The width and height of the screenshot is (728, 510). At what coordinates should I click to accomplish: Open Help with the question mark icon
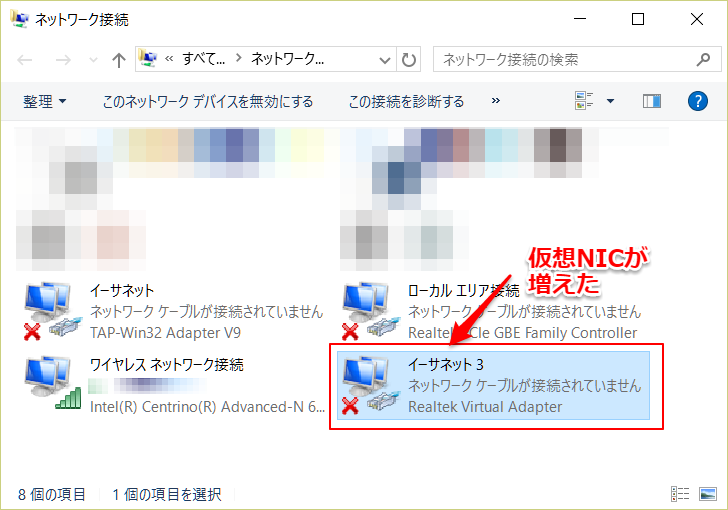(x=697, y=101)
